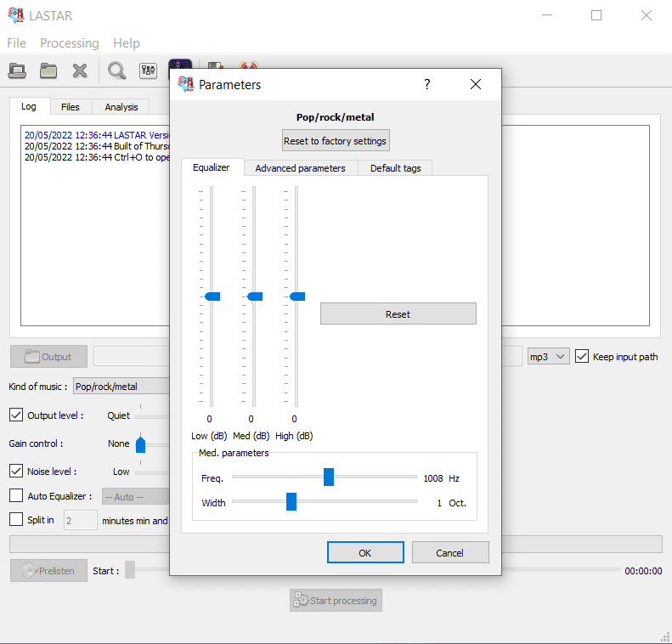The height and width of the screenshot is (644, 672).
Task: Click the Split in minutes input field
Action: (81, 520)
